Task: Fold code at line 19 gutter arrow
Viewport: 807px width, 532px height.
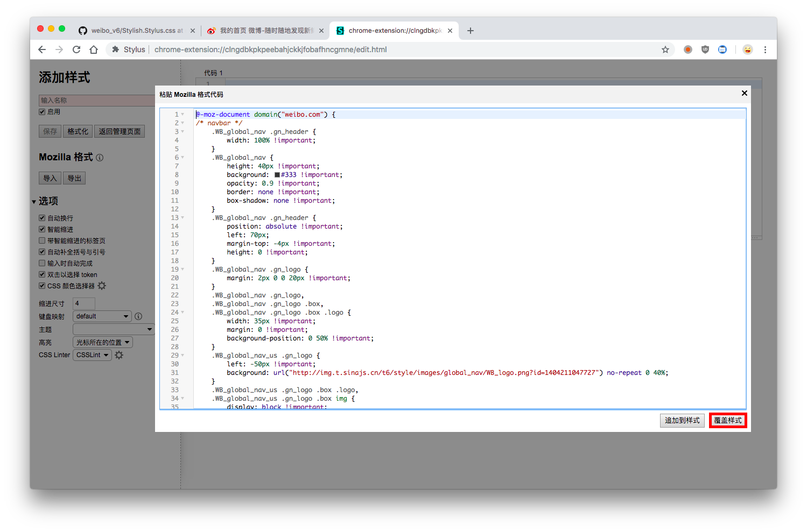Action: (183, 269)
